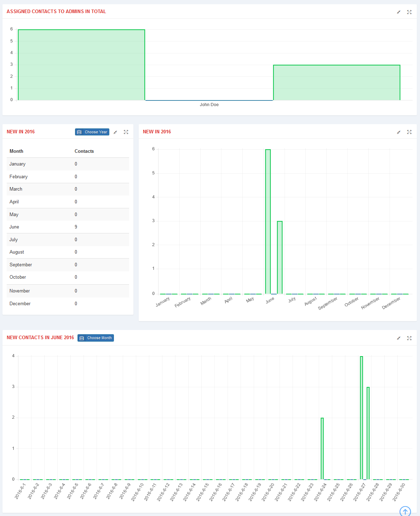Image resolution: width=420 pixels, height=516 pixels.
Task: Select the September row in table
Action: click(x=68, y=265)
